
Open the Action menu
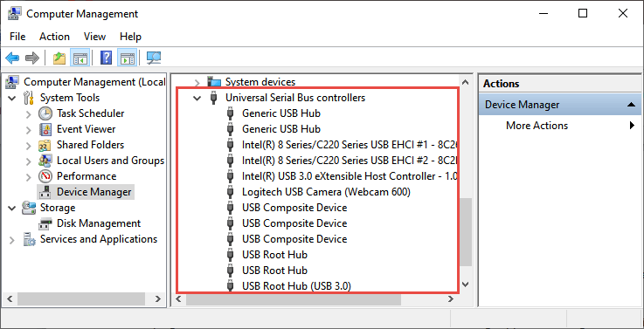[x=54, y=37]
